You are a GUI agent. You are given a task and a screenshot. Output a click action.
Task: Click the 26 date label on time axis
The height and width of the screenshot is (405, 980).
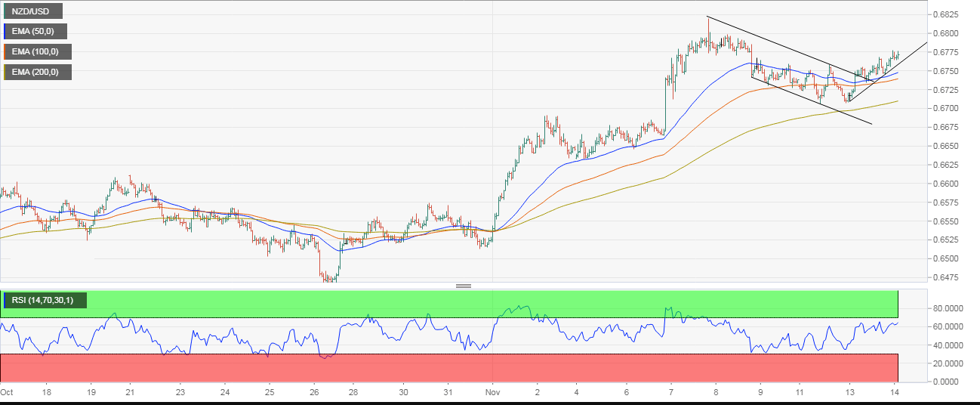[316, 393]
